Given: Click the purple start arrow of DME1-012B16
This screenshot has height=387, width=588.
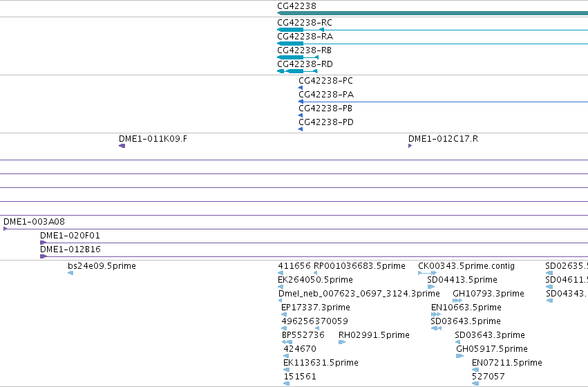Looking at the screenshot, I should pyautogui.click(x=44, y=256).
